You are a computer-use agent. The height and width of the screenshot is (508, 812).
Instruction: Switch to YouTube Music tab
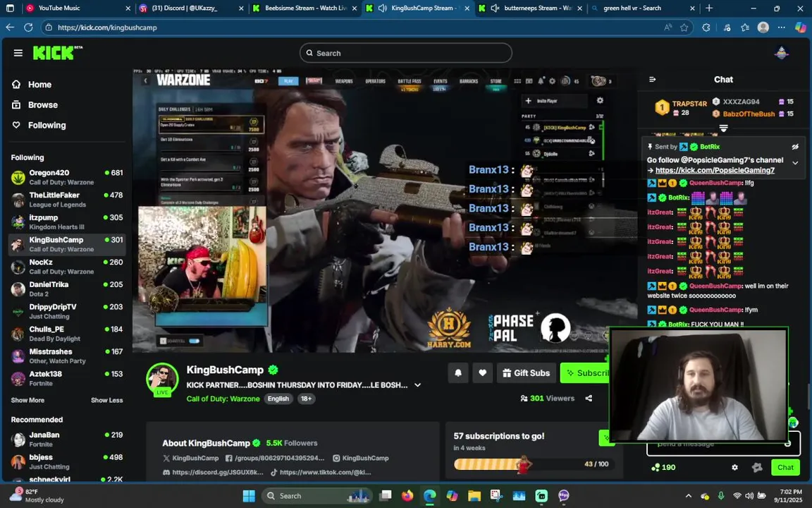(x=78, y=8)
